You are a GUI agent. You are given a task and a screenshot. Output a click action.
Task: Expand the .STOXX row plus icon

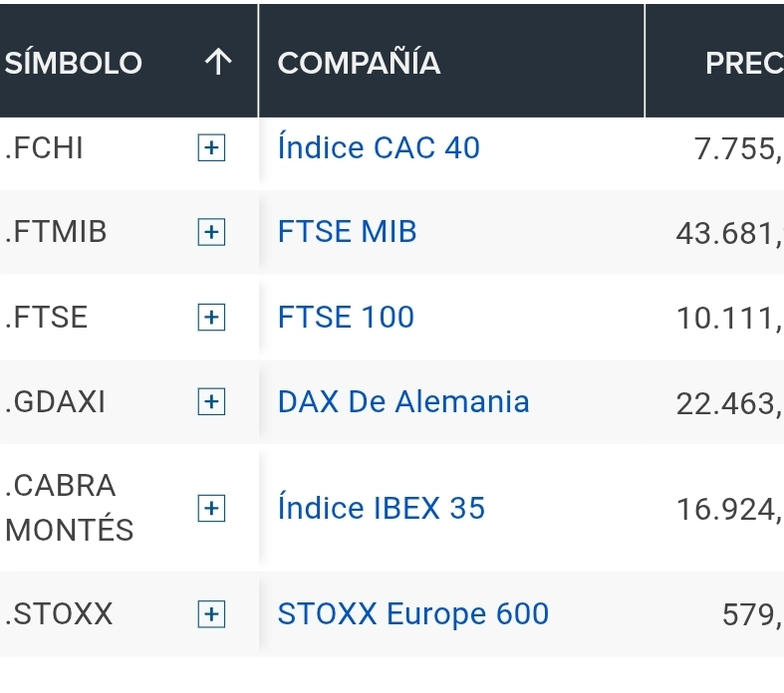click(x=210, y=614)
